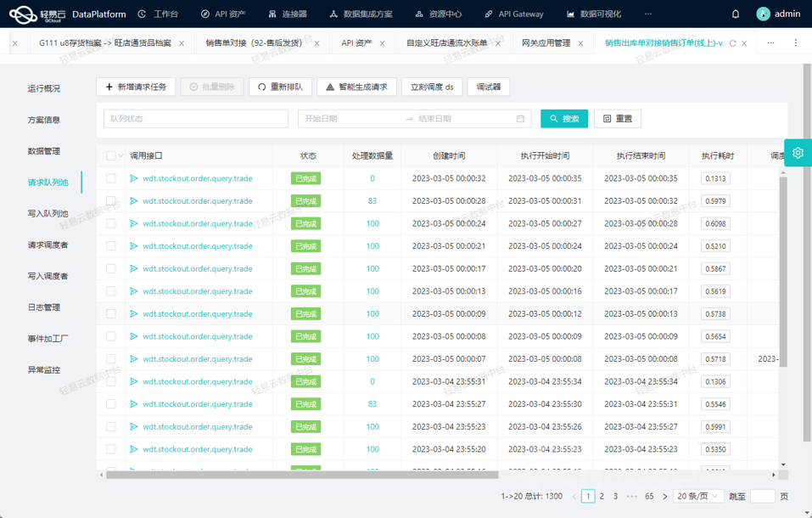The image size is (812, 518).
Task: Click the refresh icon on active tab
Action: 732,43
